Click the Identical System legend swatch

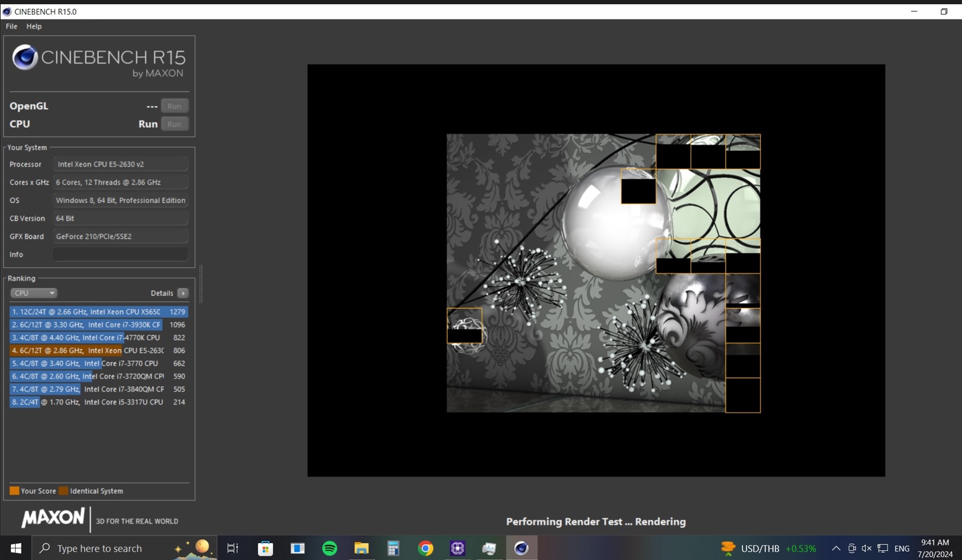click(64, 491)
